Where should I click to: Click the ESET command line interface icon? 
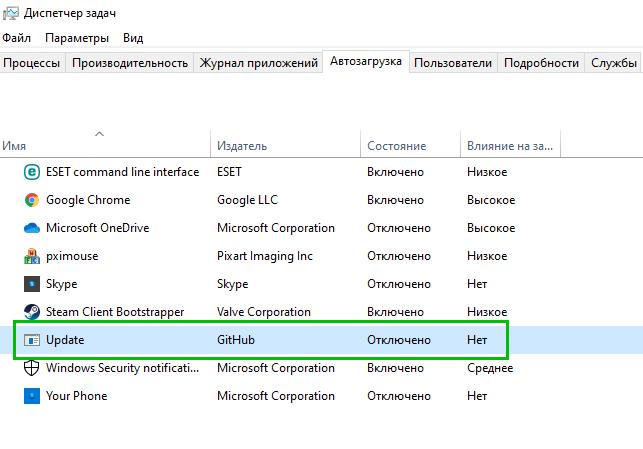click(32, 172)
